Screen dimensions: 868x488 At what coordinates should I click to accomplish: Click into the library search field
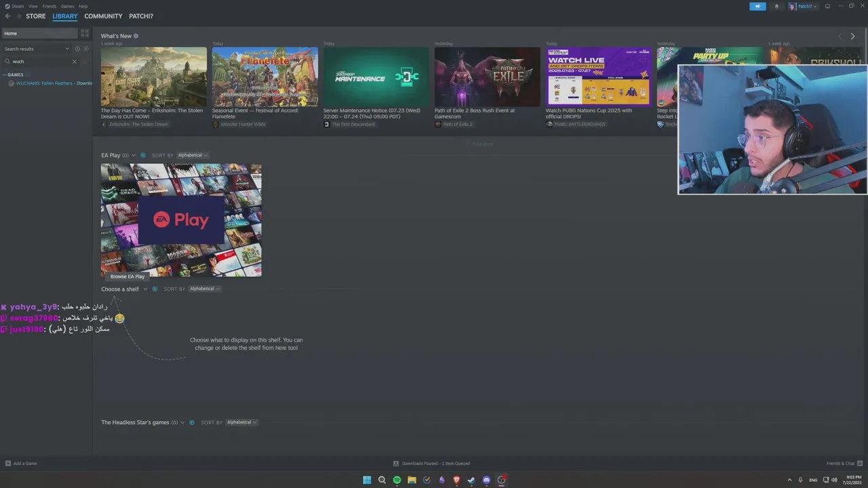coord(39,62)
